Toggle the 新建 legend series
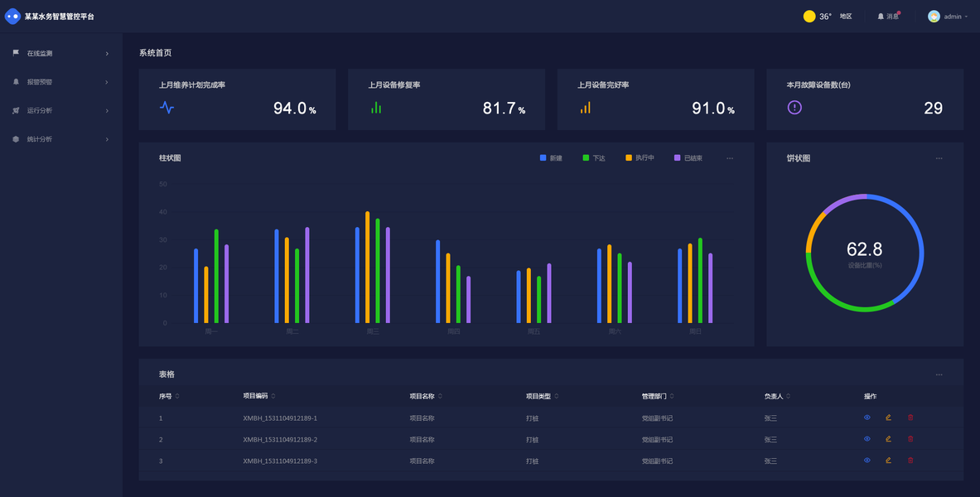Viewport: 980px width, 497px height. [551, 158]
